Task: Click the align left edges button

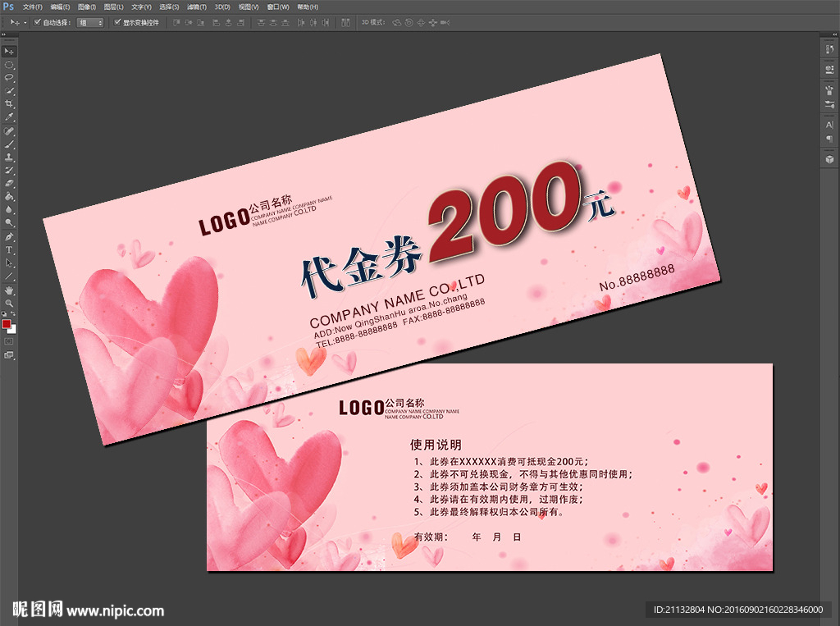Action: click(217, 22)
